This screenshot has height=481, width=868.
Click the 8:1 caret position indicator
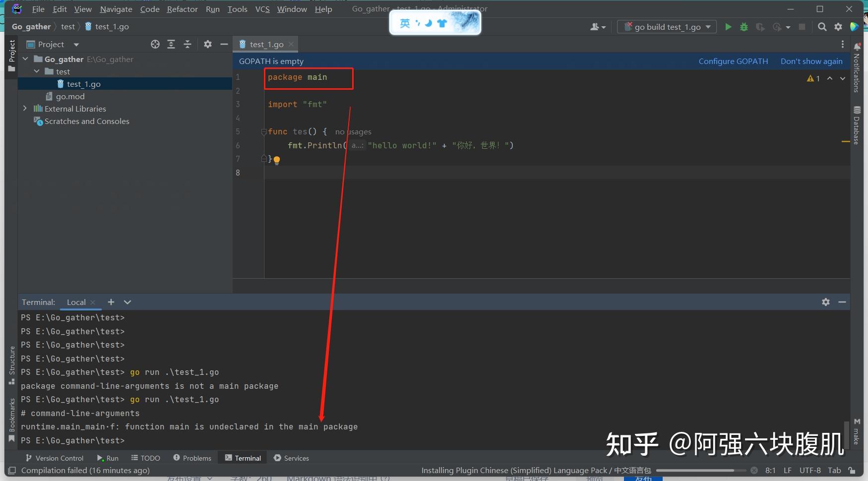tap(770, 470)
